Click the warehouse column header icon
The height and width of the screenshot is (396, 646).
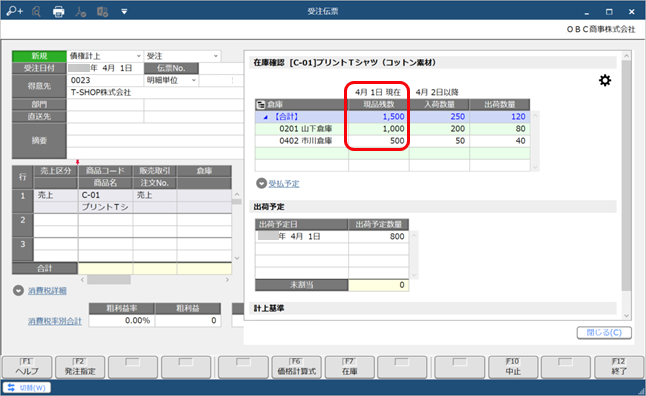(x=261, y=105)
